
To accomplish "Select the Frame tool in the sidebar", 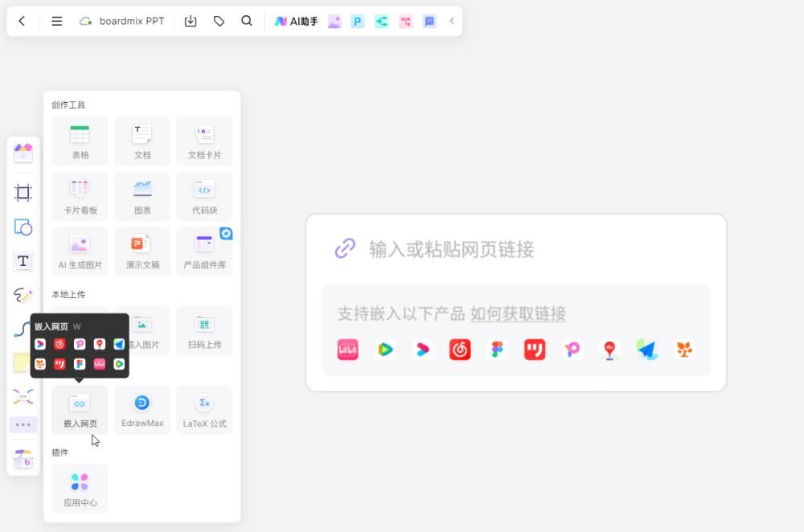I will [23, 192].
